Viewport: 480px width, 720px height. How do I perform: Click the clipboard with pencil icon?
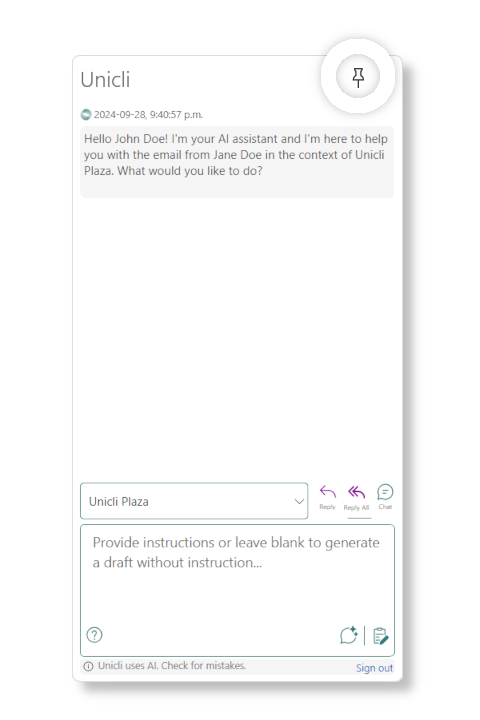point(380,636)
